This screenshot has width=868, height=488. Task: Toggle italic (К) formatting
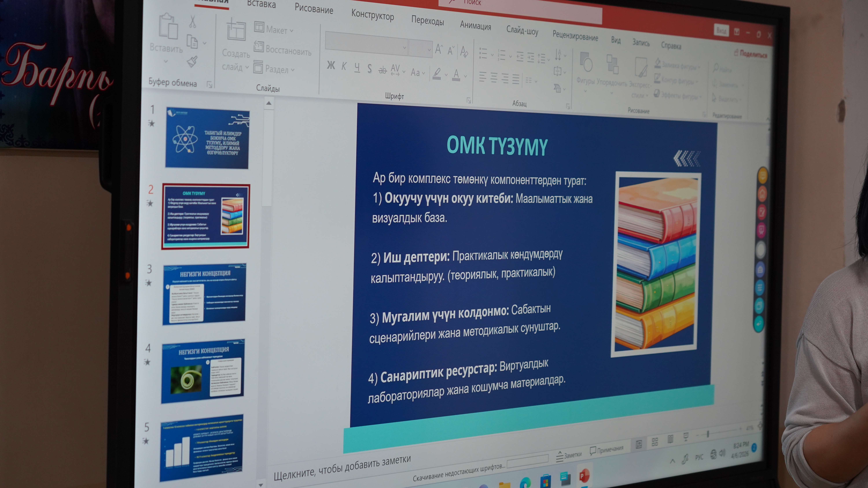click(x=344, y=66)
